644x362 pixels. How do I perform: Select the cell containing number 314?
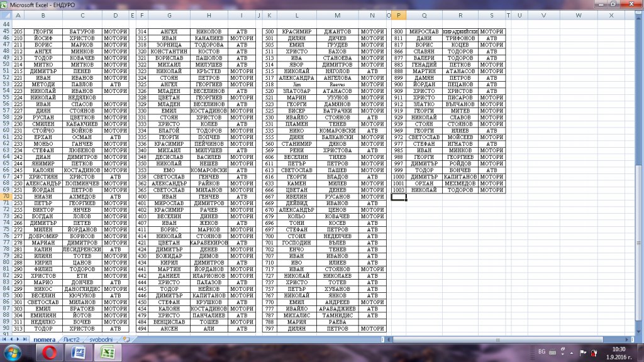tap(142, 31)
